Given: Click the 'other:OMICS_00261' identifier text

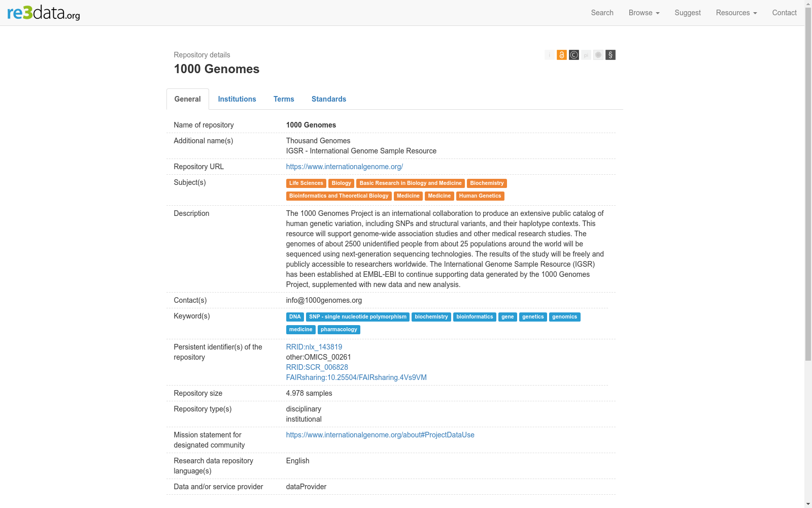Looking at the screenshot, I should [318, 357].
